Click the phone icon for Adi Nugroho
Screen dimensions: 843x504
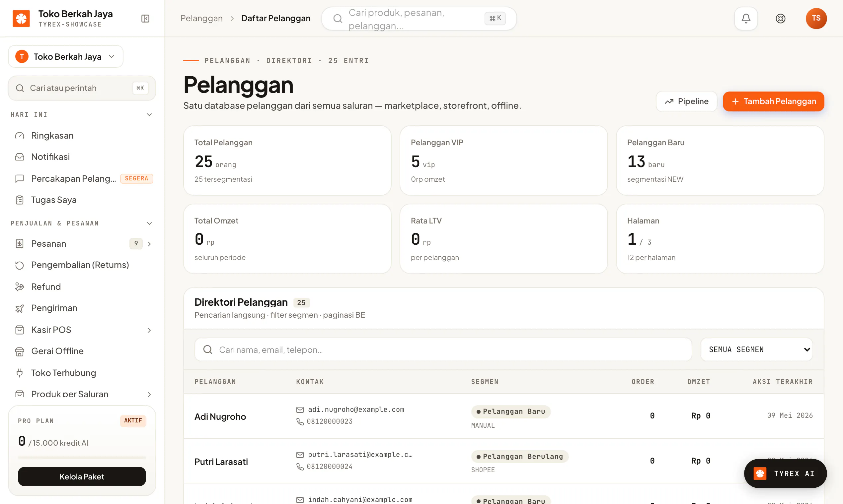(x=300, y=421)
